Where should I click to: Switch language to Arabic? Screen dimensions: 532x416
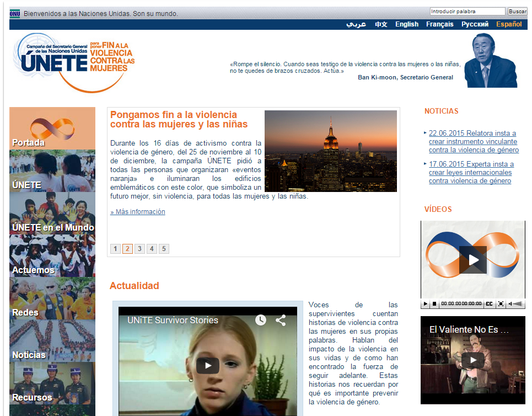[356, 24]
